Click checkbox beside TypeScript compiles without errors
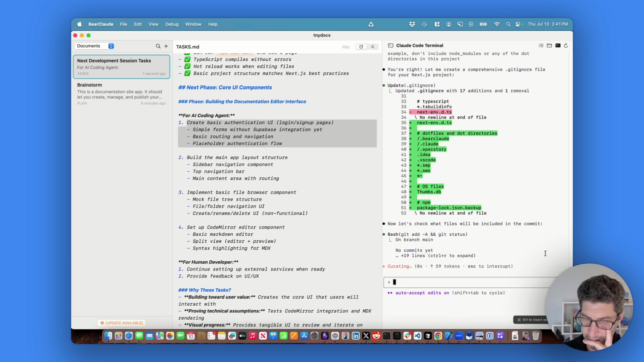644x362 pixels. click(187, 59)
